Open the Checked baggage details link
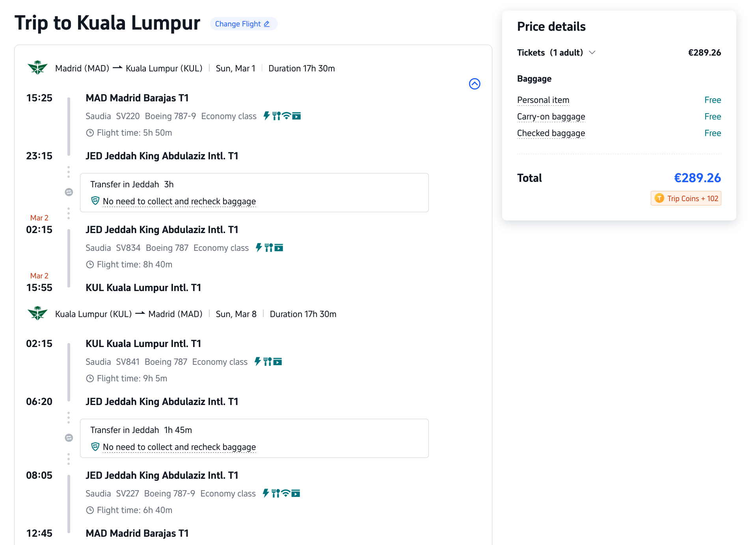Screen dimensions: 756x545 click(551, 133)
